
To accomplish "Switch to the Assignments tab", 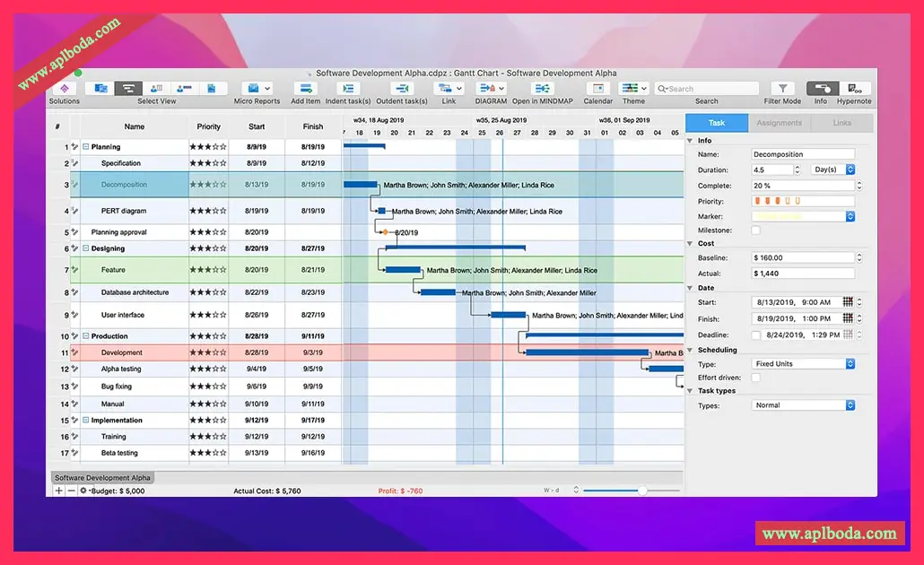I will 779,123.
